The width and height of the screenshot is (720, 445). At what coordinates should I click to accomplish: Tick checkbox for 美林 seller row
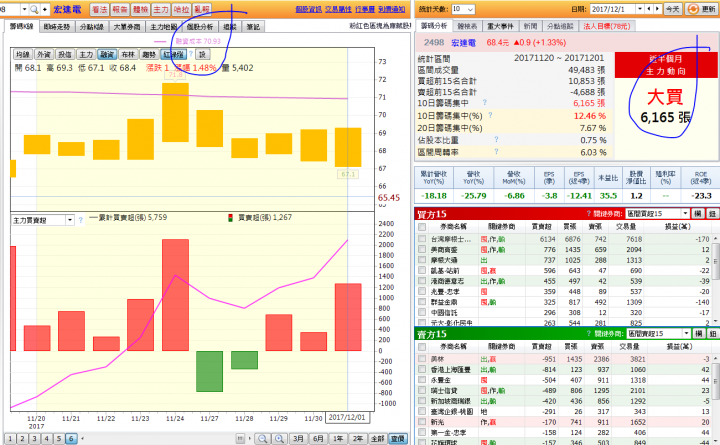[422, 359]
